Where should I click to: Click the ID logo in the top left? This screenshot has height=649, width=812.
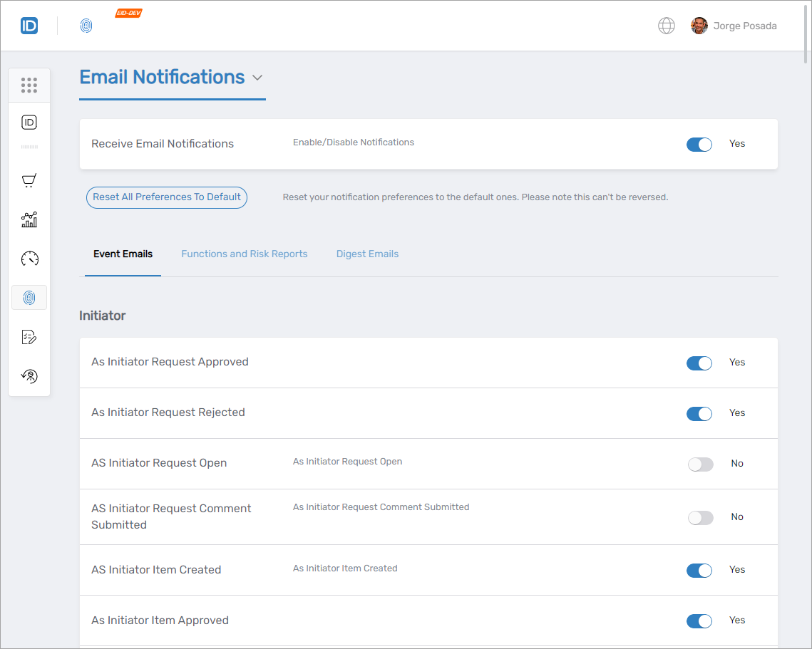click(x=29, y=25)
